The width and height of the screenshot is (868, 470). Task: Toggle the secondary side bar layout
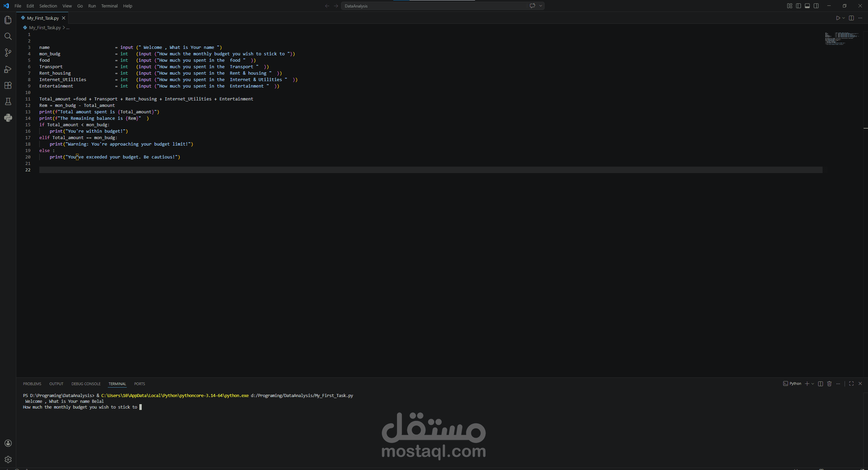[x=816, y=6]
